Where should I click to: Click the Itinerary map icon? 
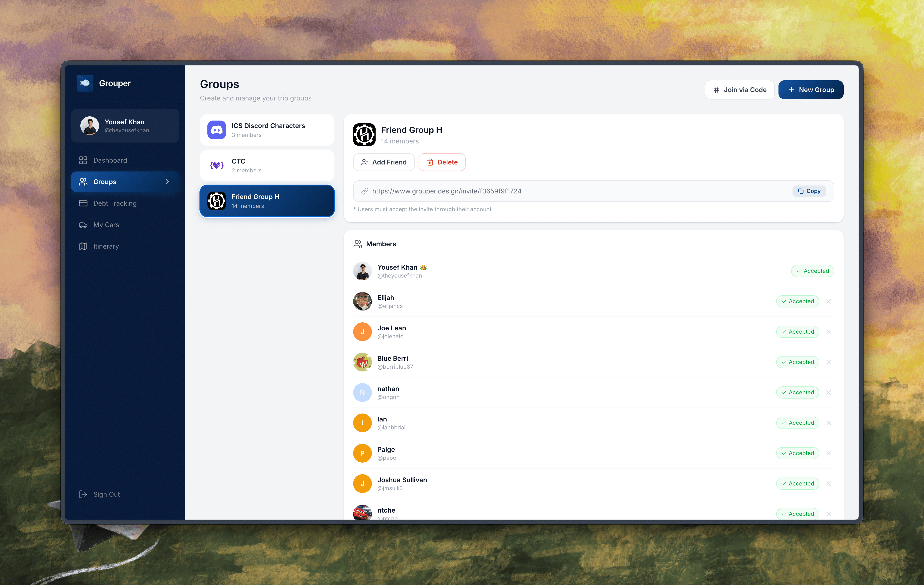point(83,246)
